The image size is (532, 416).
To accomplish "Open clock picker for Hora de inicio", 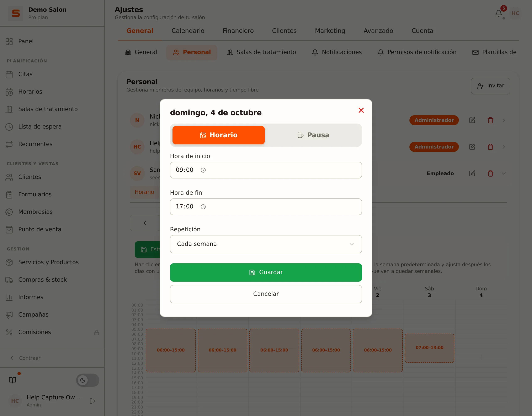I will (203, 170).
